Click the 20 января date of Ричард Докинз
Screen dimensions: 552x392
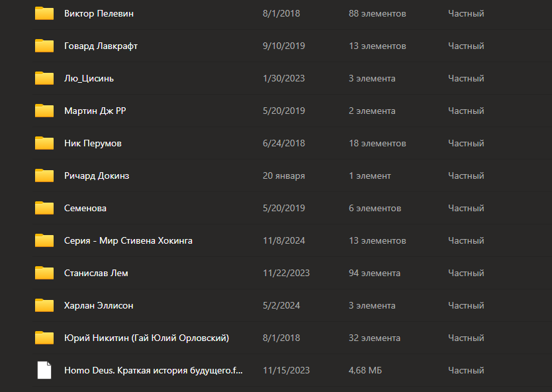tap(284, 175)
